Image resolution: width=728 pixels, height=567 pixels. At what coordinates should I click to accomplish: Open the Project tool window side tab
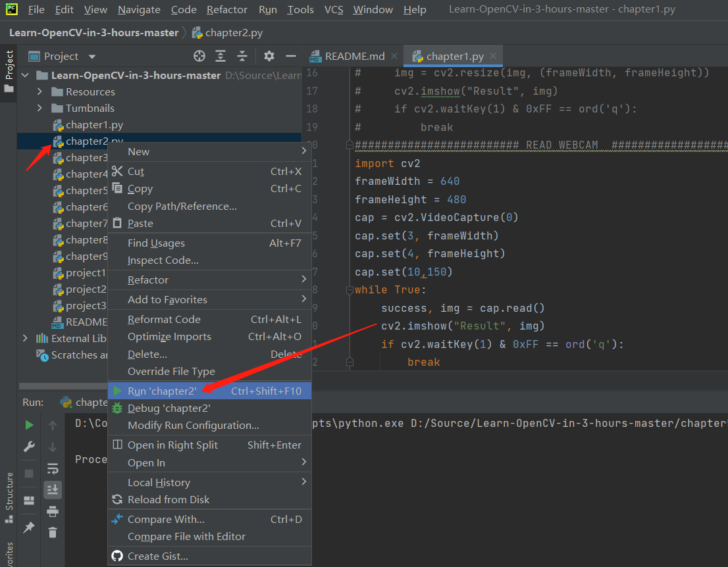click(x=9, y=72)
